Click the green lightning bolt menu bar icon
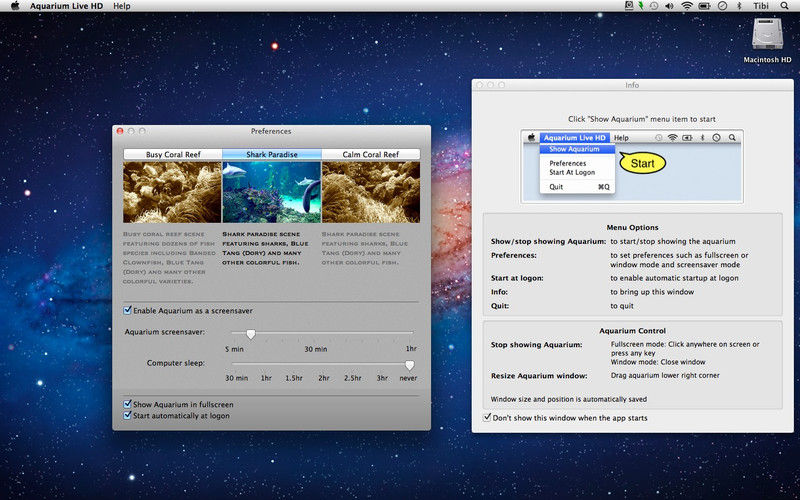800x500 pixels. click(641, 6)
